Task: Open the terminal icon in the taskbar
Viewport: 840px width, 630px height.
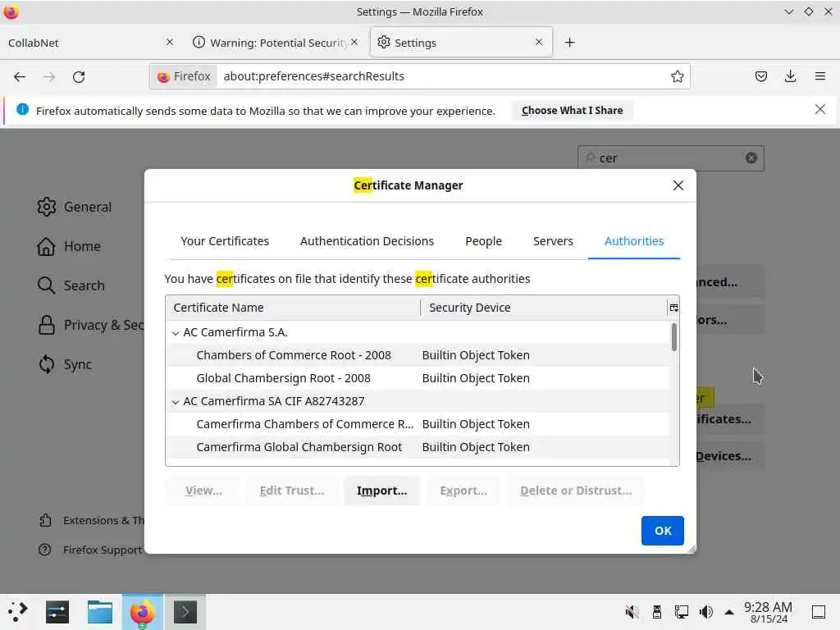Action: coord(185,612)
